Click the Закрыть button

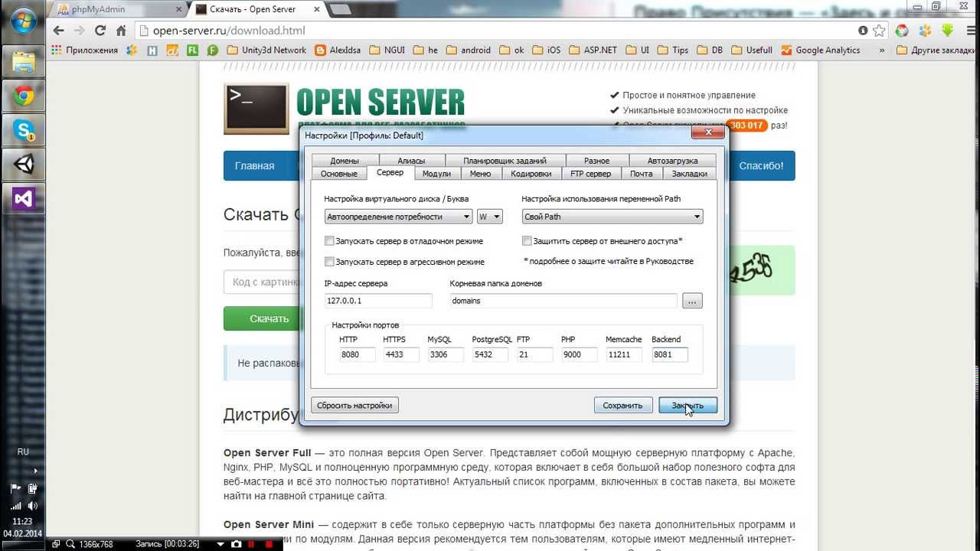pos(688,406)
